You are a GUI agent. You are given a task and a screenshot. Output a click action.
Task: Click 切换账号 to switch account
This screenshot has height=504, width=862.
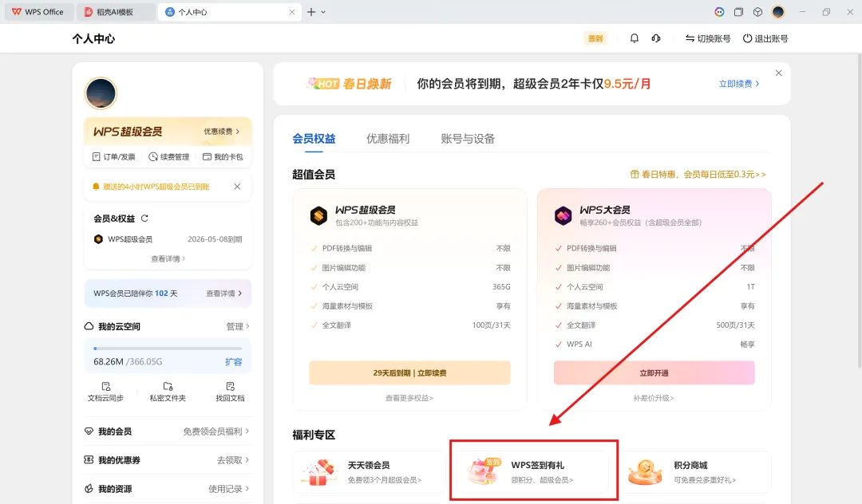point(707,38)
